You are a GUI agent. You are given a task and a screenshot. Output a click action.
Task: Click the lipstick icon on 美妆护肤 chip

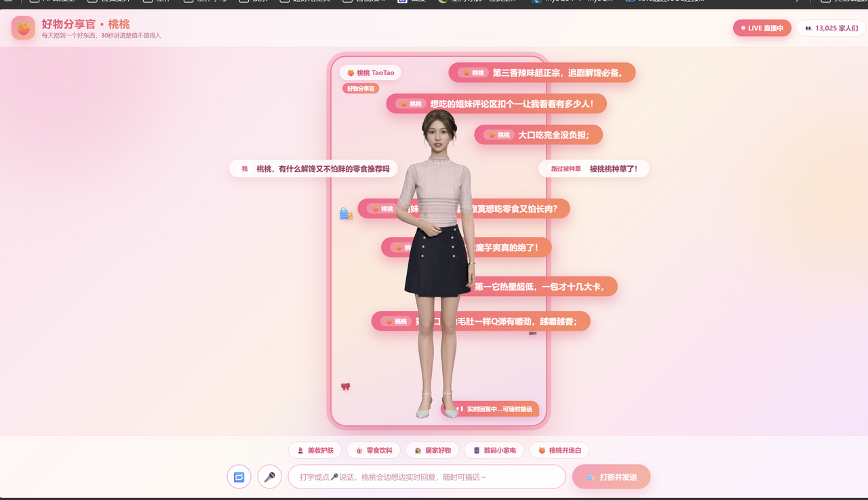[x=300, y=451]
